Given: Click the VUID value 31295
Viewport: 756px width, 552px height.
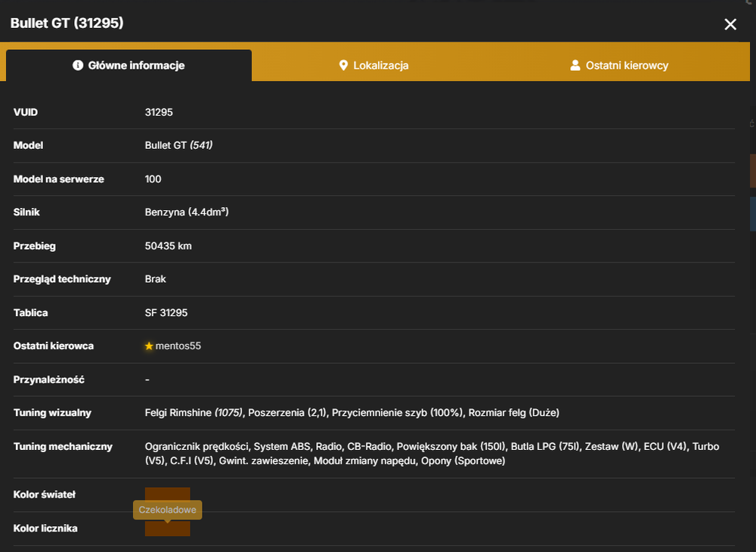Looking at the screenshot, I should point(159,113).
